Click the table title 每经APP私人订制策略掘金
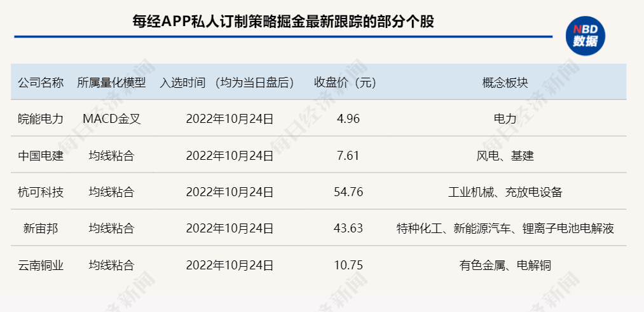 pos(283,22)
